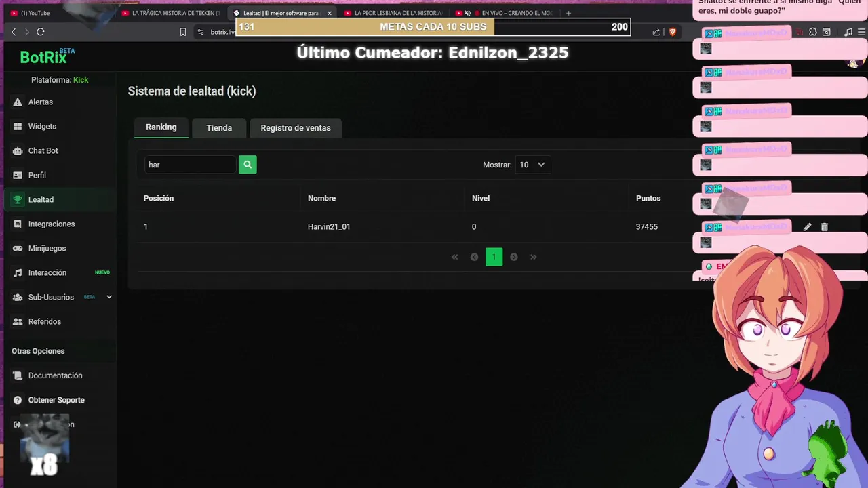Image resolution: width=868 pixels, height=488 pixels.
Task: Close the Lealtad browser tab
Action: (x=330, y=13)
